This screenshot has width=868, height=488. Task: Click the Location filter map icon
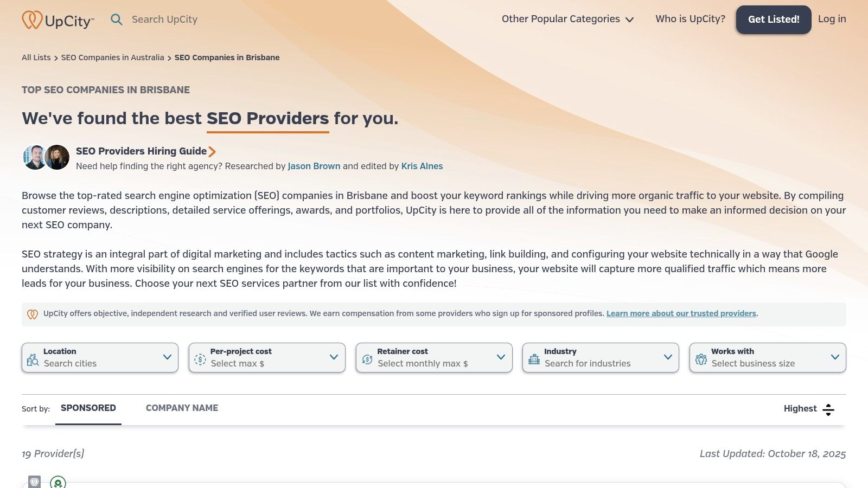click(33, 359)
